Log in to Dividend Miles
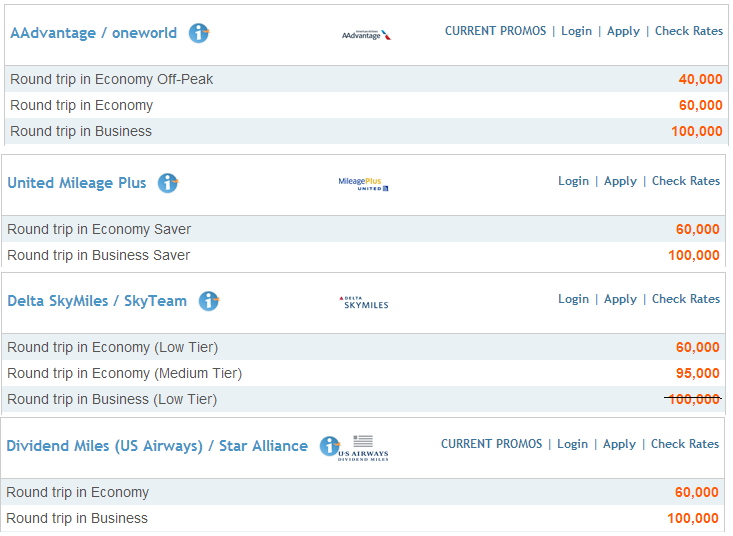The width and height of the screenshot is (733, 536). tap(573, 444)
